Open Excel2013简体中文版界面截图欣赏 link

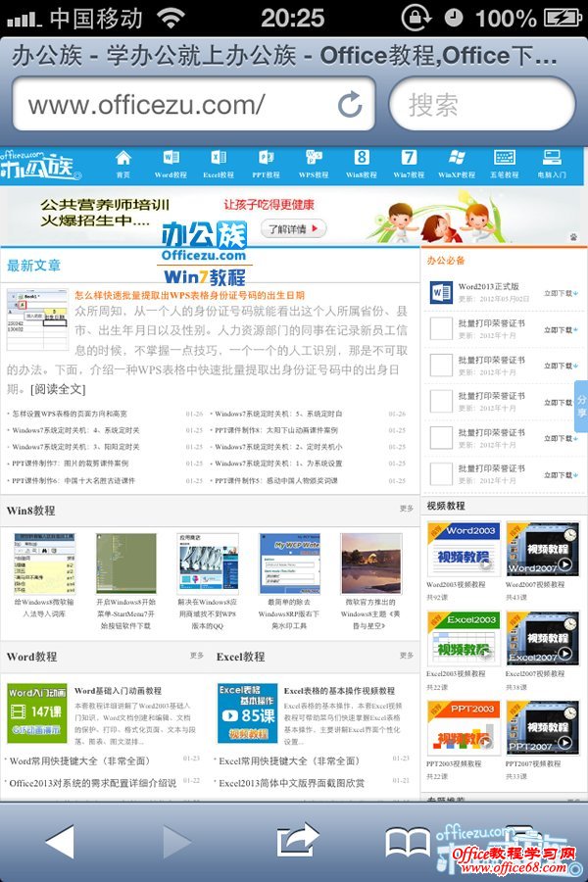tap(291, 783)
